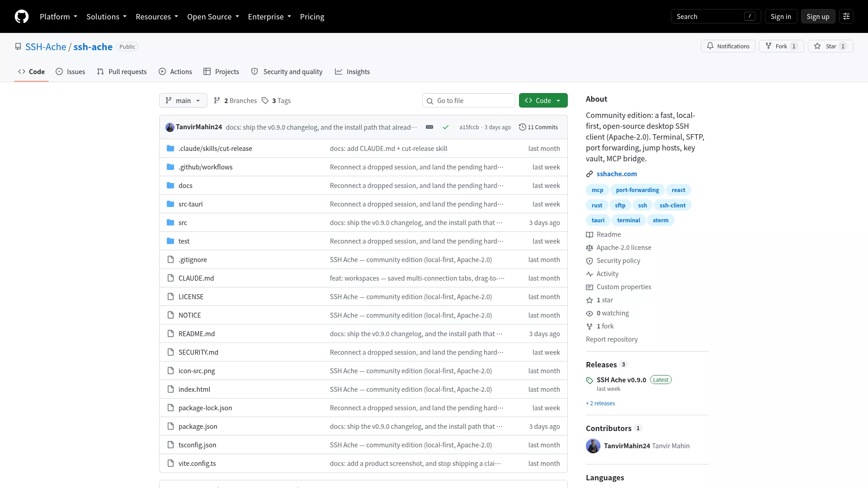Image resolution: width=868 pixels, height=488 pixels.
Task: Select the xterm topic tag
Action: point(660,221)
